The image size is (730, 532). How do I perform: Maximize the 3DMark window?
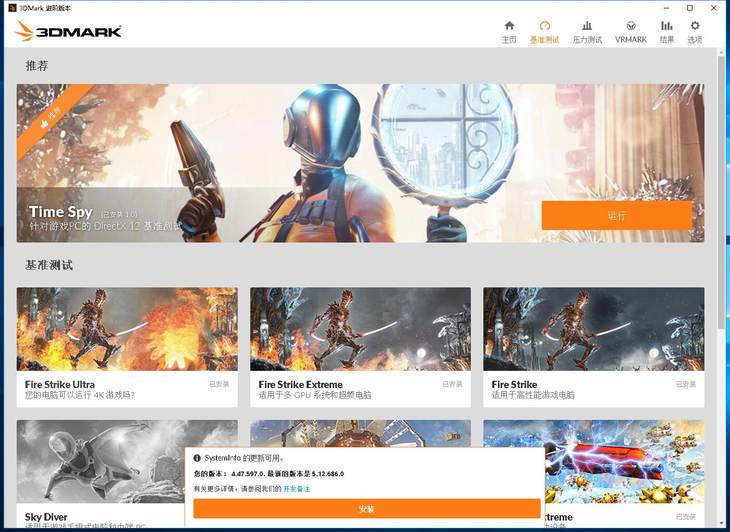pos(690,8)
